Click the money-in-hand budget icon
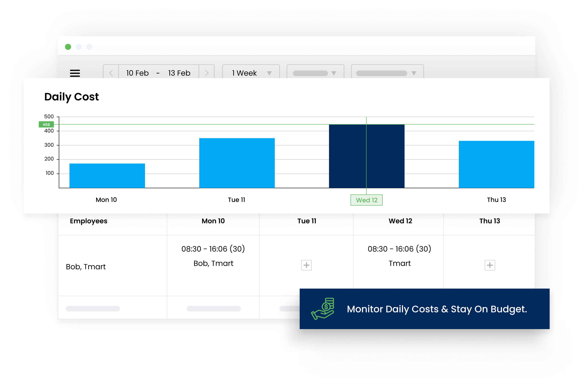 point(323,309)
